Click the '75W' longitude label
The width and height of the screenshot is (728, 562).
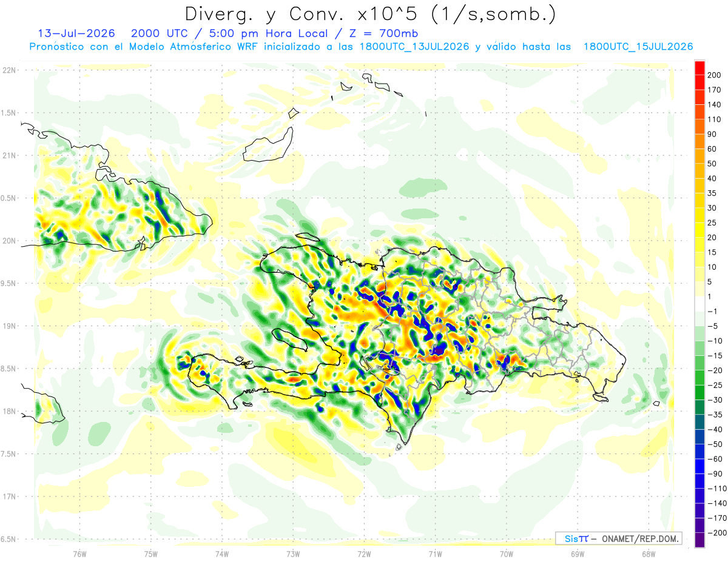(151, 554)
